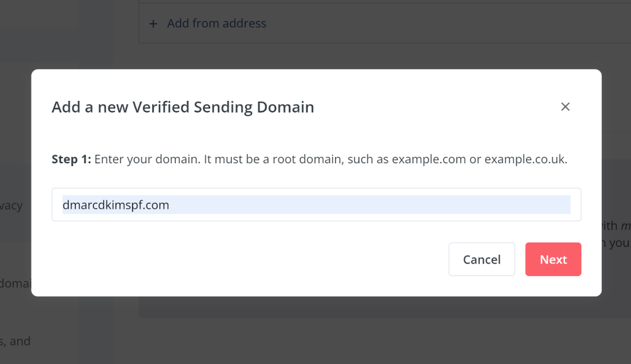
Task: Click the cut-off "domai" text behind the dialog
Action: click(15, 283)
